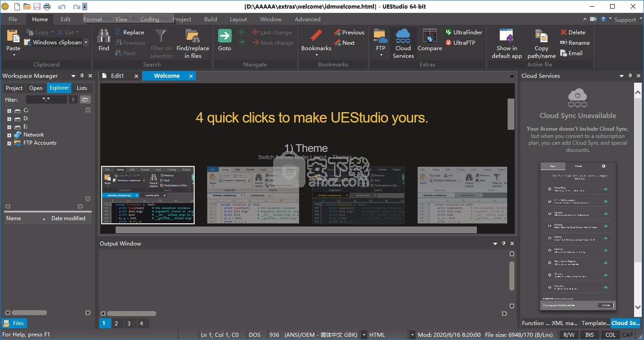Go to welcome page 3

(129, 323)
